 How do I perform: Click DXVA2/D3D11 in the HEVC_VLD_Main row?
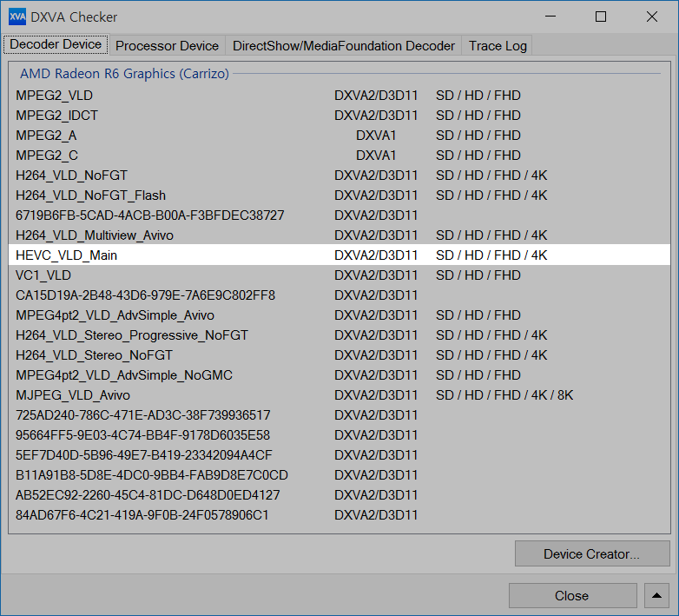376,255
